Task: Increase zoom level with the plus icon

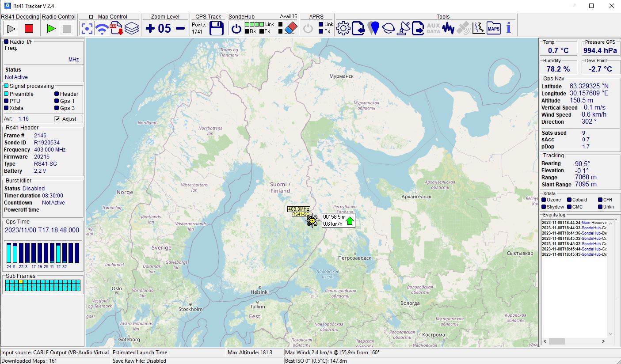Action: click(x=150, y=29)
